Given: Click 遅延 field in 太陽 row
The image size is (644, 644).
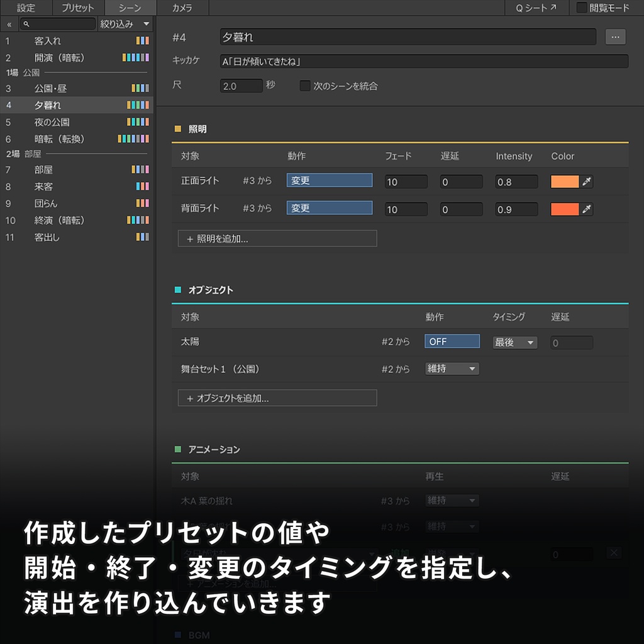Looking at the screenshot, I should coord(571,343).
